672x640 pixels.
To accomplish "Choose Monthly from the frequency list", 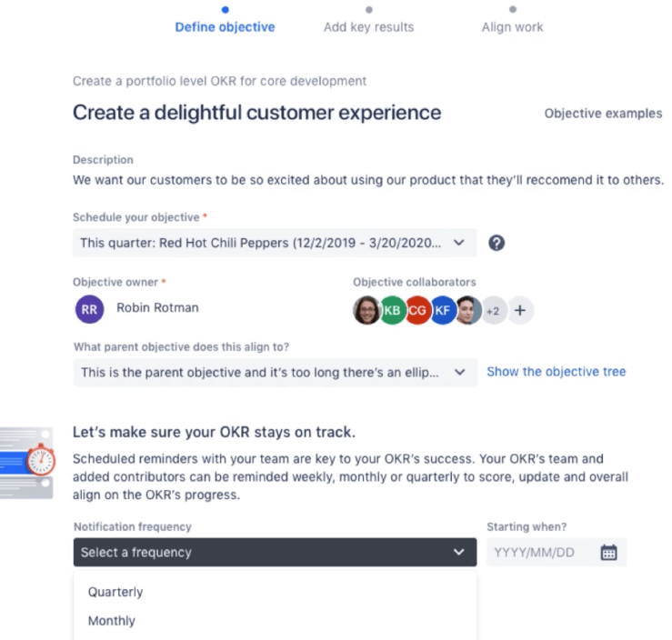I will [x=111, y=621].
